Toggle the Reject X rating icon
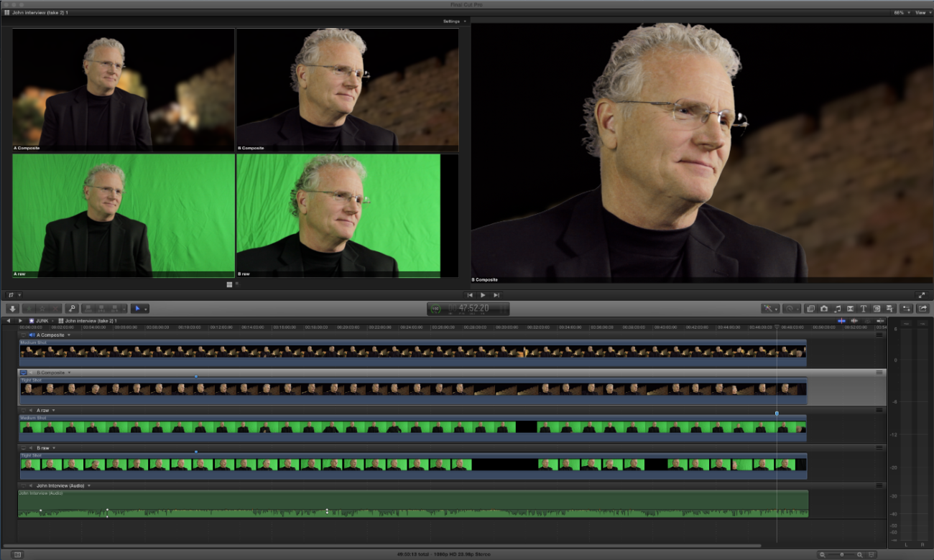Image resolution: width=934 pixels, height=560 pixels. coord(55,309)
